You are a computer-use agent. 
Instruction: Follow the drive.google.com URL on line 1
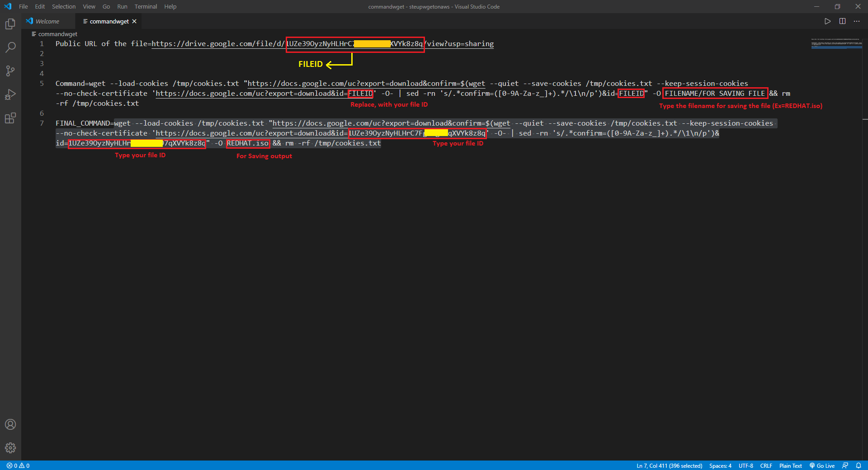323,44
